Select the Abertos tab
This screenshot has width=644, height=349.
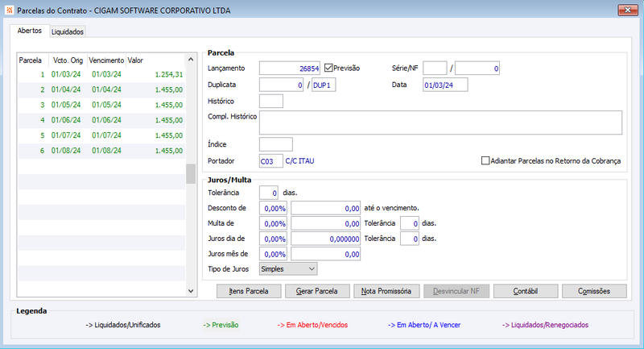(x=30, y=31)
